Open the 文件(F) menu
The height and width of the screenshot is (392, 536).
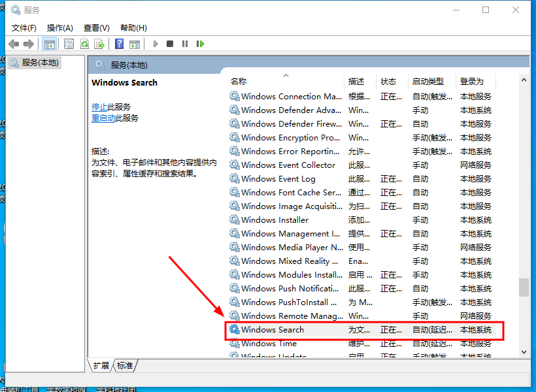[x=24, y=27]
